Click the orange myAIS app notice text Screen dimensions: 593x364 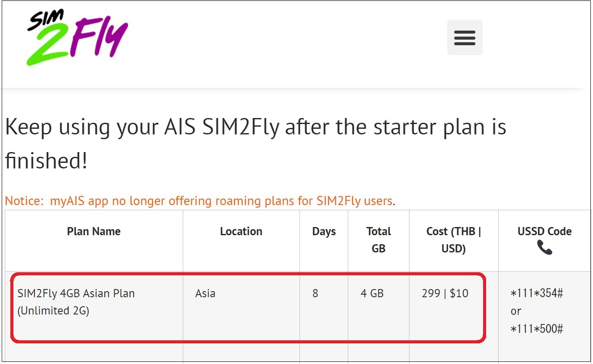click(x=199, y=201)
